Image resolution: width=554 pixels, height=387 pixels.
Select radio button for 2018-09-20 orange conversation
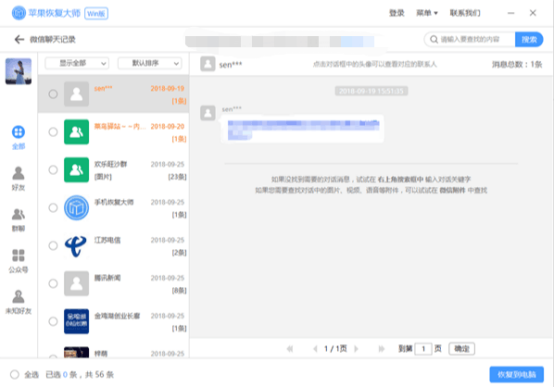click(53, 132)
